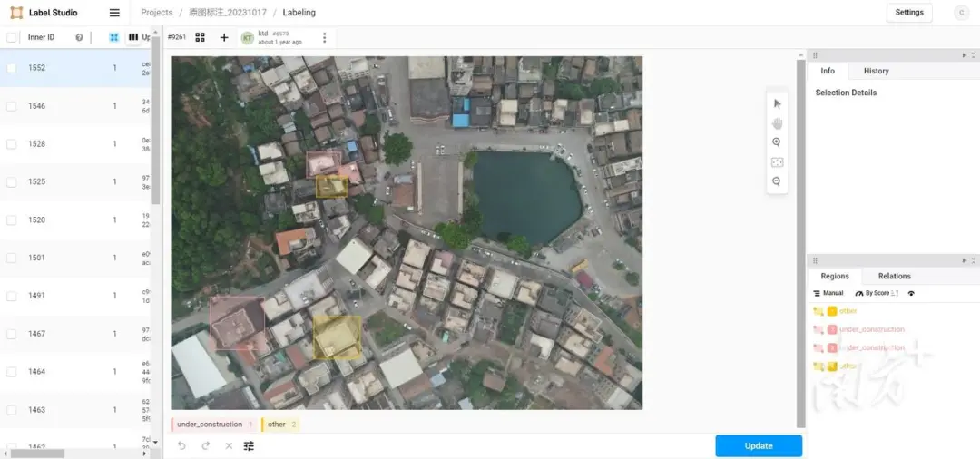The image size is (980, 459).
Task: Zoom in on the aerial image
Action: (777, 142)
